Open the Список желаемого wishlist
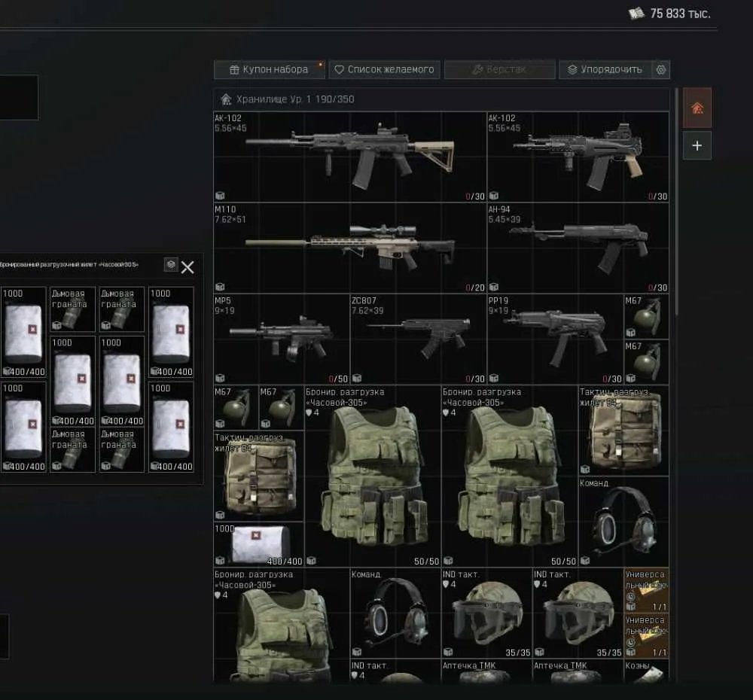Screen dimensions: 753x700 coord(384,69)
